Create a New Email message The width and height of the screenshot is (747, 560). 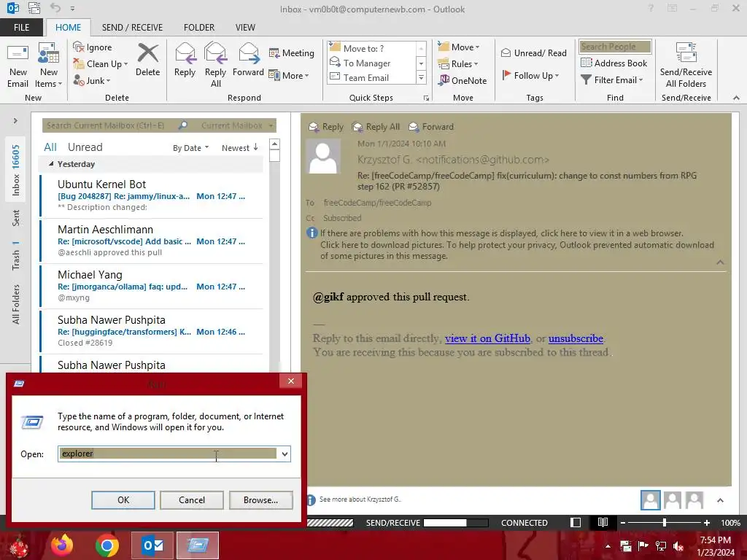tap(18, 66)
